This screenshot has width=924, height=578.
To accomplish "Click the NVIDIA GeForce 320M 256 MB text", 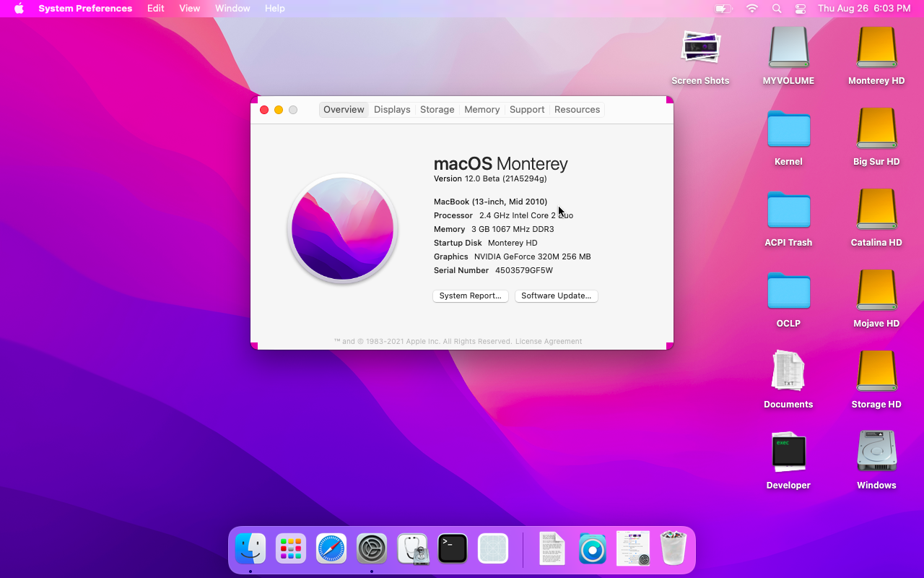I will point(533,256).
